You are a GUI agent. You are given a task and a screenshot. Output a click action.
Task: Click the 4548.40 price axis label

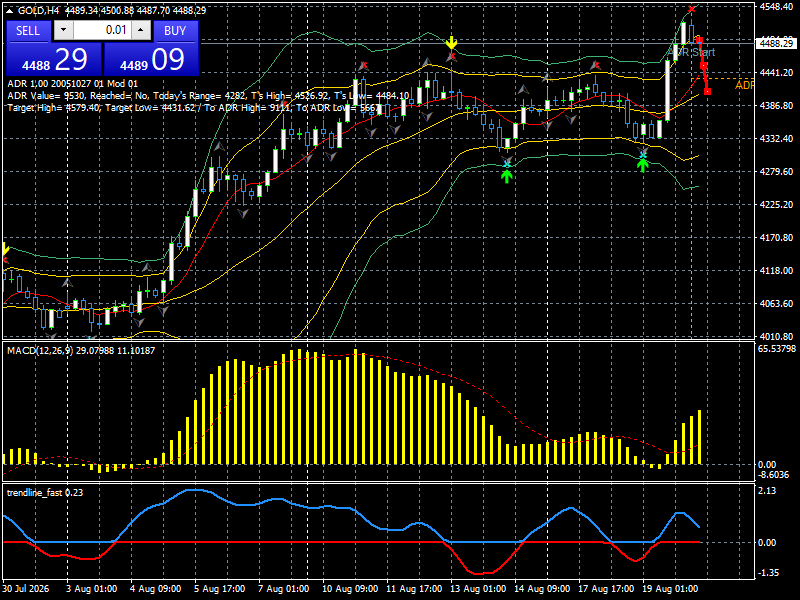point(776,7)
